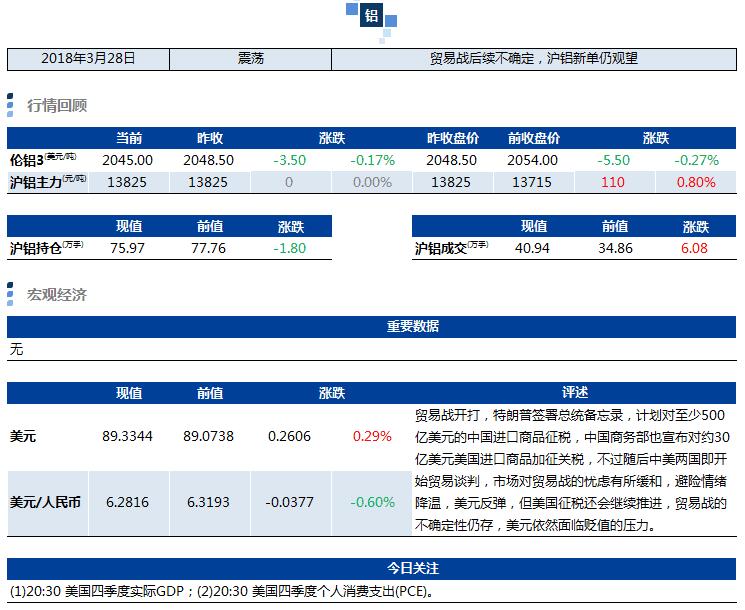
Task: Click 伦铝3 previous close 2054.00
Action: pyautogui.click(x=533, y=160)
